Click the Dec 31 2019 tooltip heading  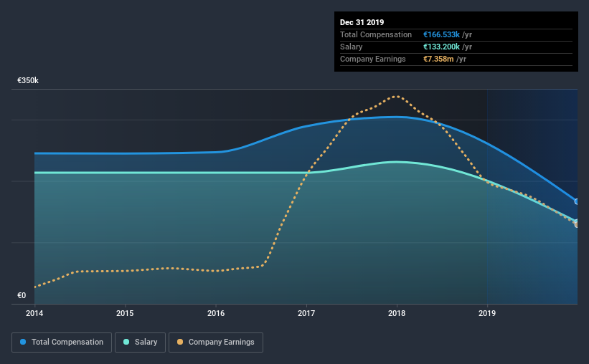(362, 22)
